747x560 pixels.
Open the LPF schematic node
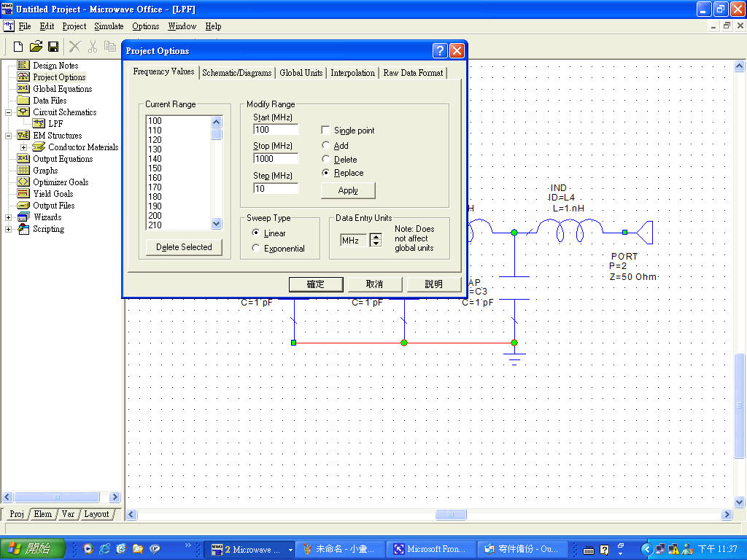tap(55, 124)
